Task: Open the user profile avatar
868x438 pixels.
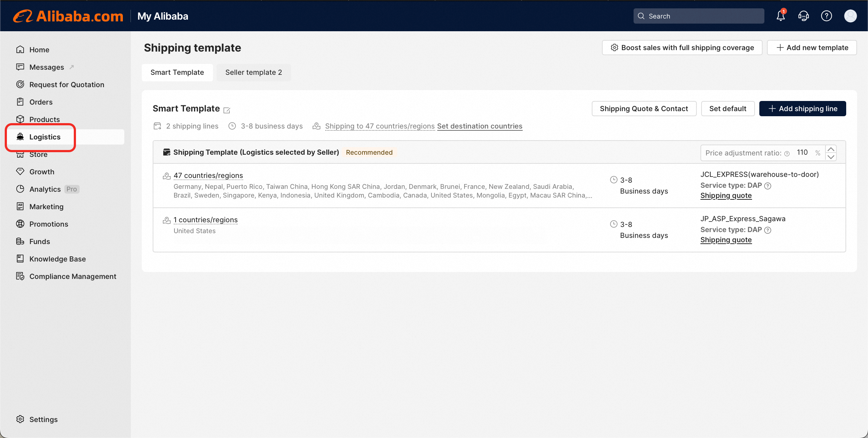Action: (851, 16)
